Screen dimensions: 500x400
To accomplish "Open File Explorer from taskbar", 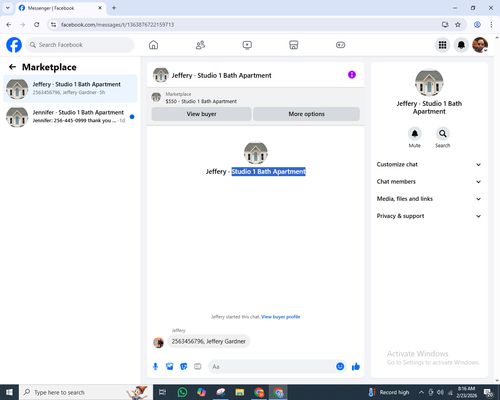I will 240,392.
